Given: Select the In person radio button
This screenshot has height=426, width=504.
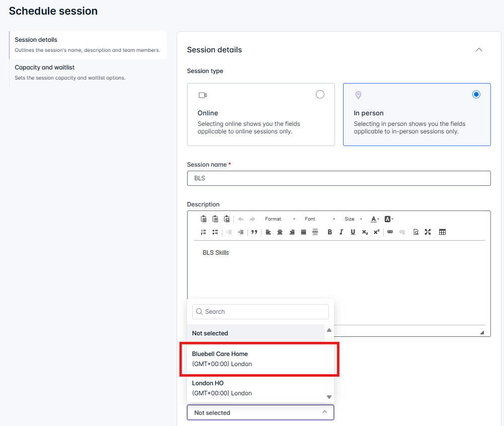Looking at the screenshot, I should (x=476, y=95).
